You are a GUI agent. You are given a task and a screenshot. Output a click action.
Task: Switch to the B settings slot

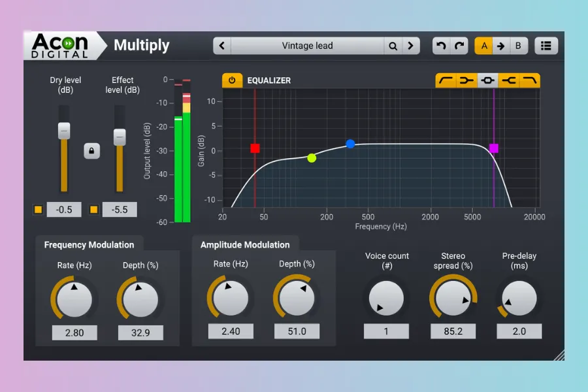[x=518, y=46]
